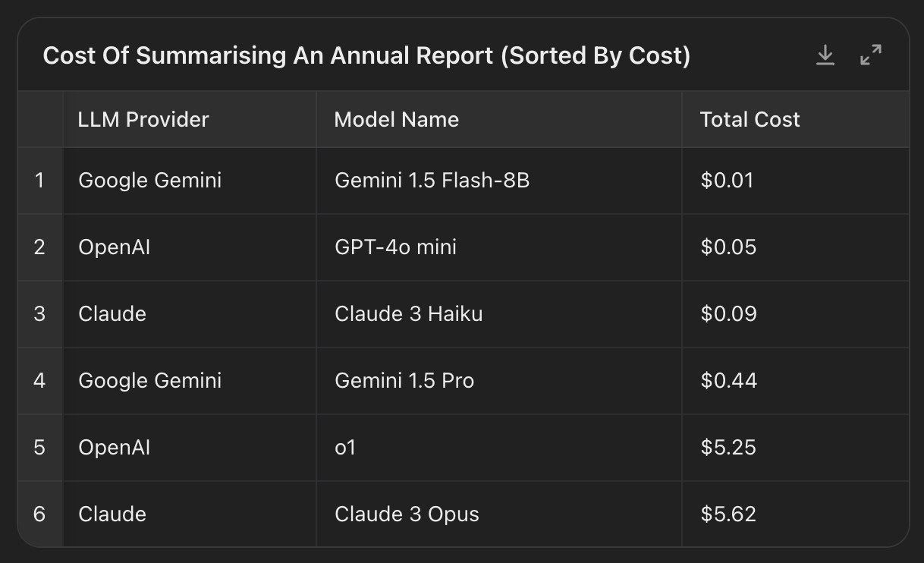Click the $5.62 total cost cell
Viewport: 924px width, 563px height.
coord(728,514)
